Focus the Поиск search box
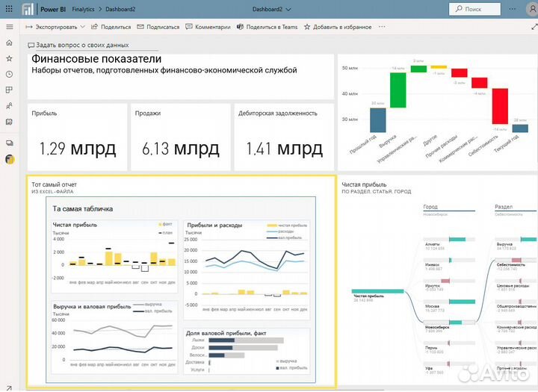 (474, 9)
